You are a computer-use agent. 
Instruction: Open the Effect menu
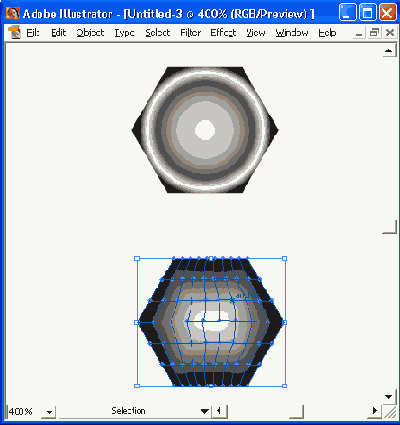coord(223,33)
